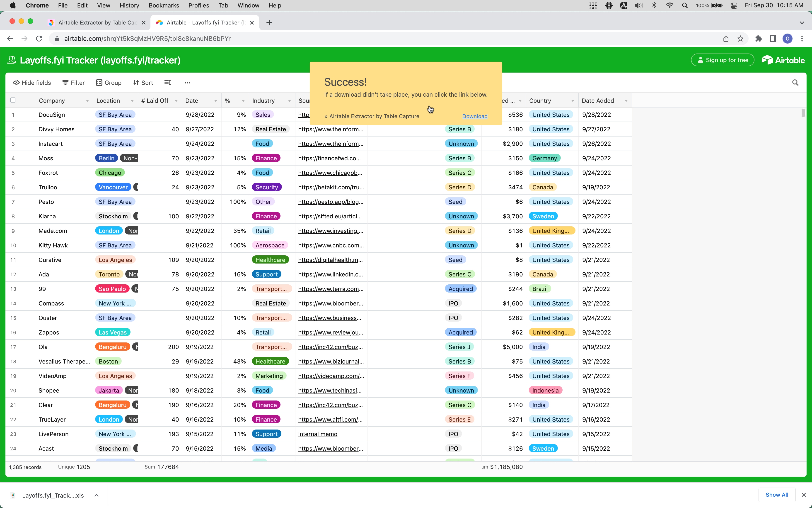Expand the % column dropdown arrow
Image resolution: width=812 pixels, height=508 pixels.
point(243,101)
